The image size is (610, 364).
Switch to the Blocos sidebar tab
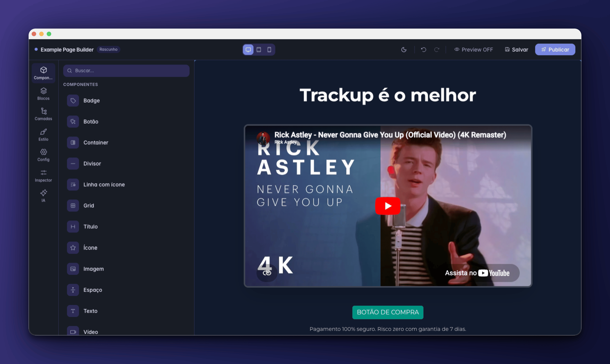click(43, 94)
